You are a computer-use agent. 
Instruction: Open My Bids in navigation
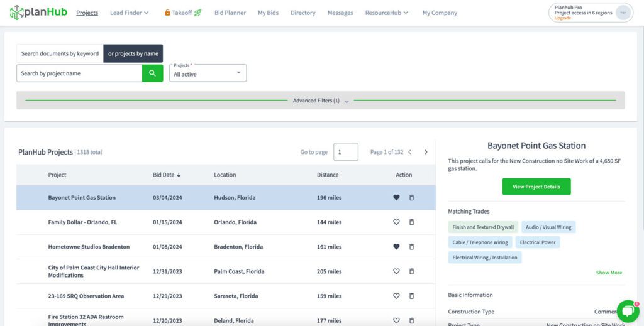tap(268, 13)
